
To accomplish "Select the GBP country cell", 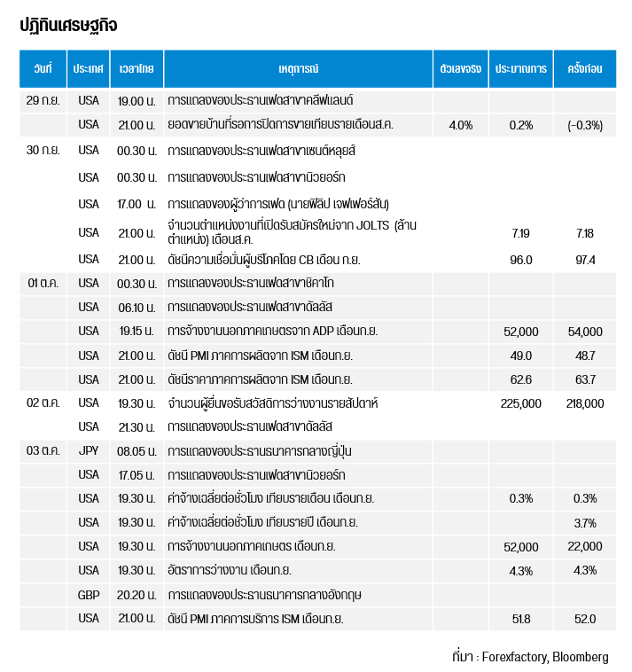I will click(89, 594).
